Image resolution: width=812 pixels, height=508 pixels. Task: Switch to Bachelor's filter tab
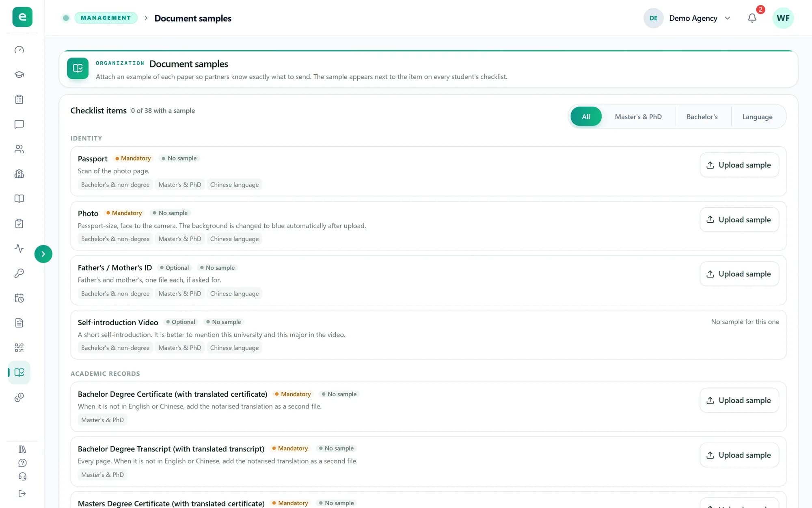click(702, 117)
